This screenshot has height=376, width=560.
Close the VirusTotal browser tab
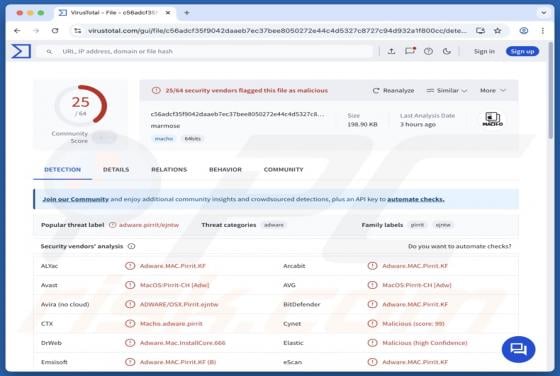(168, 13)
